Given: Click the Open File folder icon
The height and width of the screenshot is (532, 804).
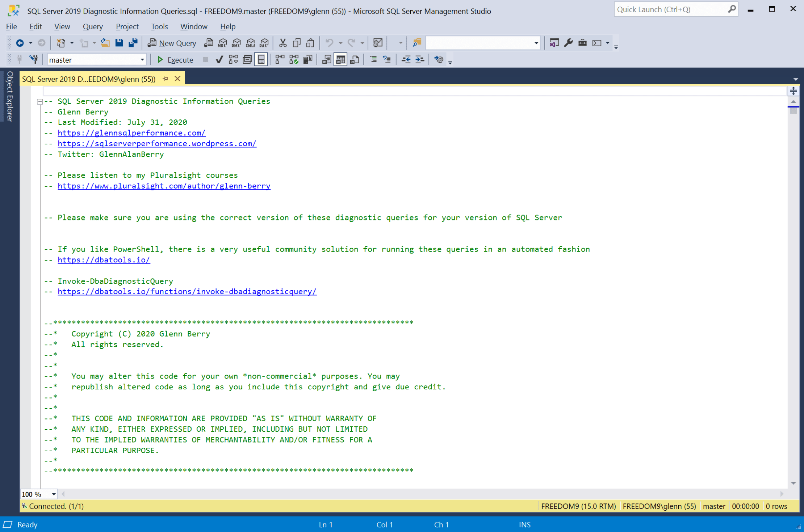Looking at the screenshot, I should click(105, 43).
